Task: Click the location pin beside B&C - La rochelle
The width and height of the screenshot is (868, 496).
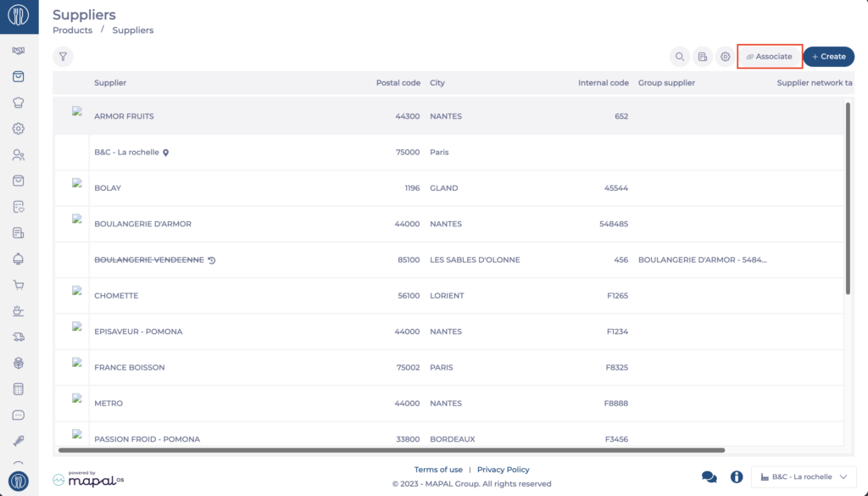Action: click(x=165, y=153)
